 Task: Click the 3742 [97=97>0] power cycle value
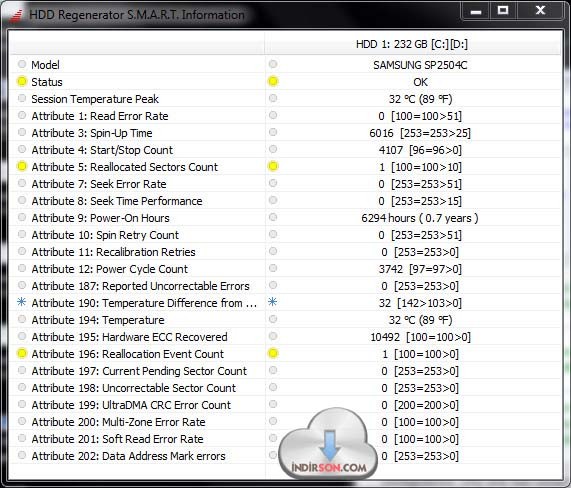[x=420, y=269]
